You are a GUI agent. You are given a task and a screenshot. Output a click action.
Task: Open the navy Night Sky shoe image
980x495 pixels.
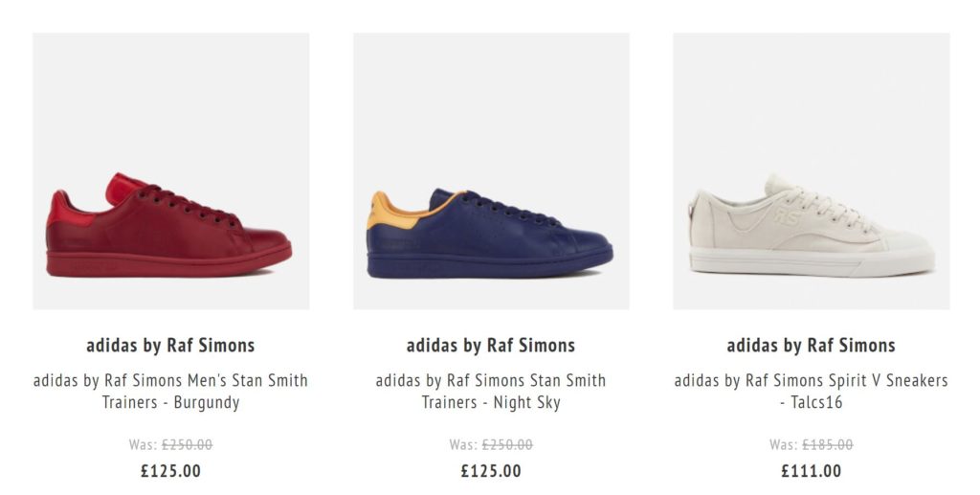click(491, 172)
